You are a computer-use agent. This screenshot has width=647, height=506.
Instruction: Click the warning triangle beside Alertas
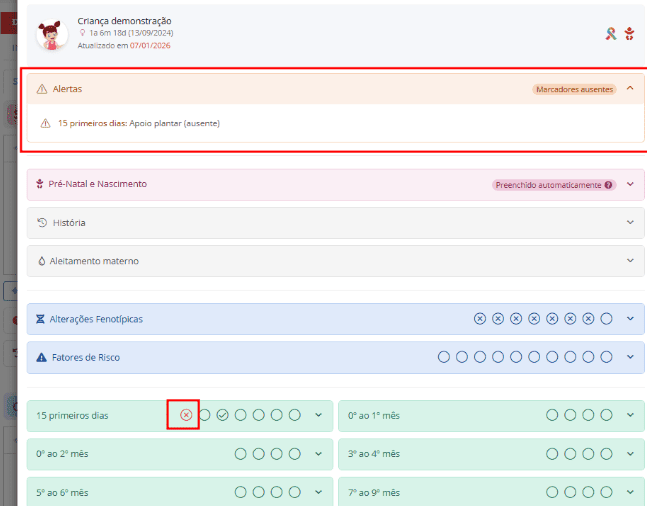(x=42, y=89)
